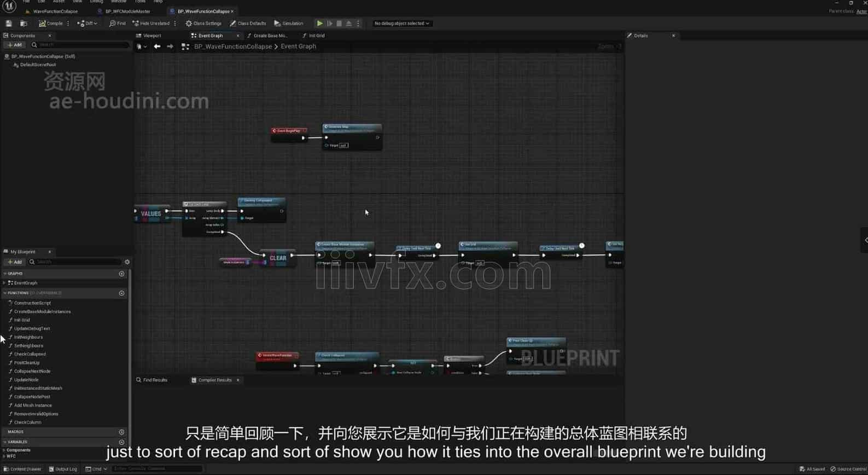Expand the WFC variable category

(x=4, y=456)
